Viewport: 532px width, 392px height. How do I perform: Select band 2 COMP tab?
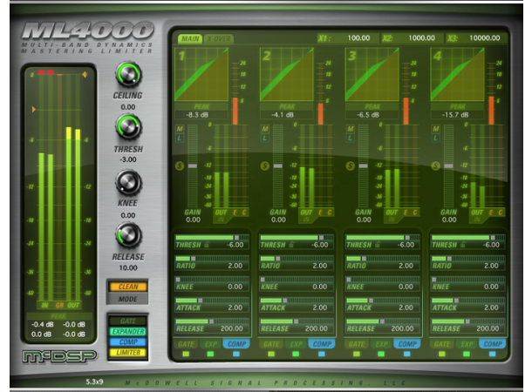coord(322,344)
